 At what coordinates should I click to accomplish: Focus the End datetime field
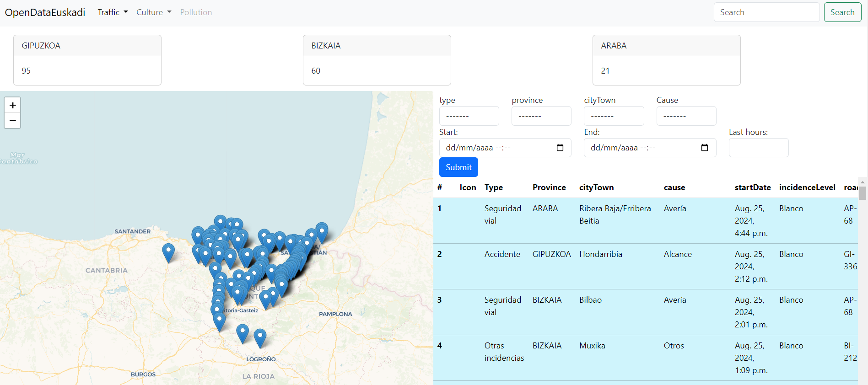pyautogui.click(x=650, y=148)
